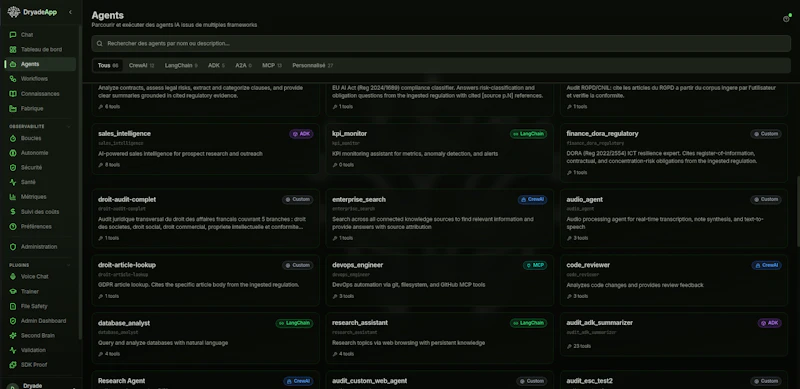The height and width of the screenshot is (389, 800).
Task: Open Suivi des coûts dollar icon
Action: tap(13, 212)
